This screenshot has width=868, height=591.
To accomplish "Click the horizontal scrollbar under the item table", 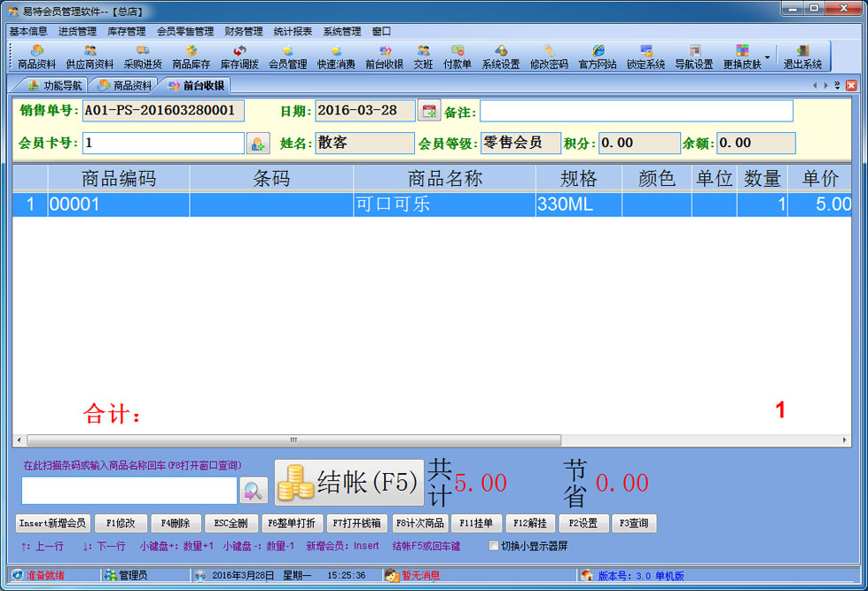I will 293,439.
